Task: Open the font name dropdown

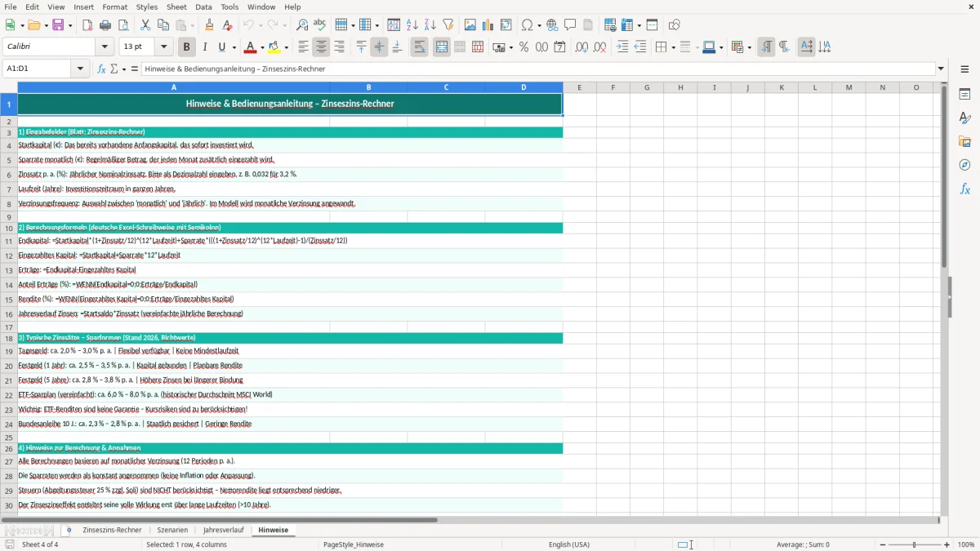Action: coord(106,47)
